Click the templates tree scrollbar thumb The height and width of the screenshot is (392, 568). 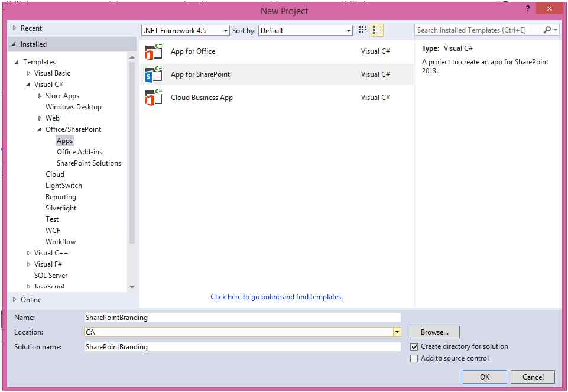(132, 153)
